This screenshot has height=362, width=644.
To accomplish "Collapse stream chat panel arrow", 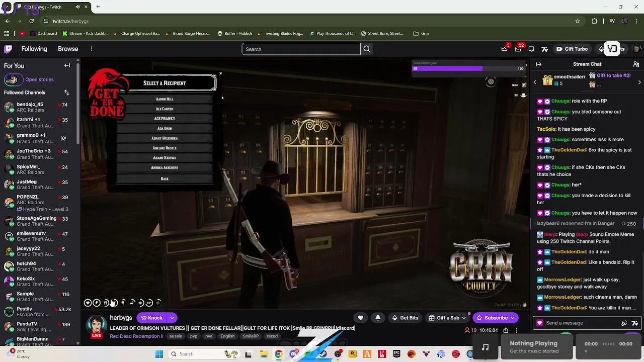I will point(538,64).
